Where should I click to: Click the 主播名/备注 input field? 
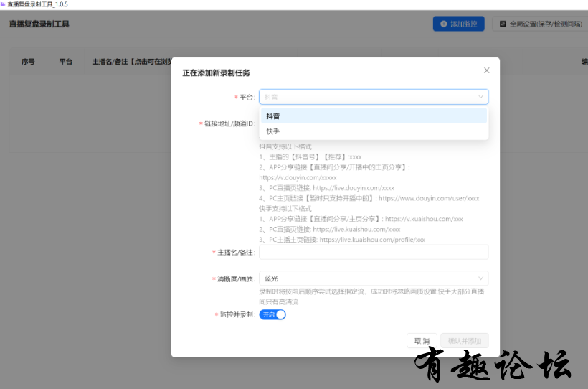[x=374, y=252]
